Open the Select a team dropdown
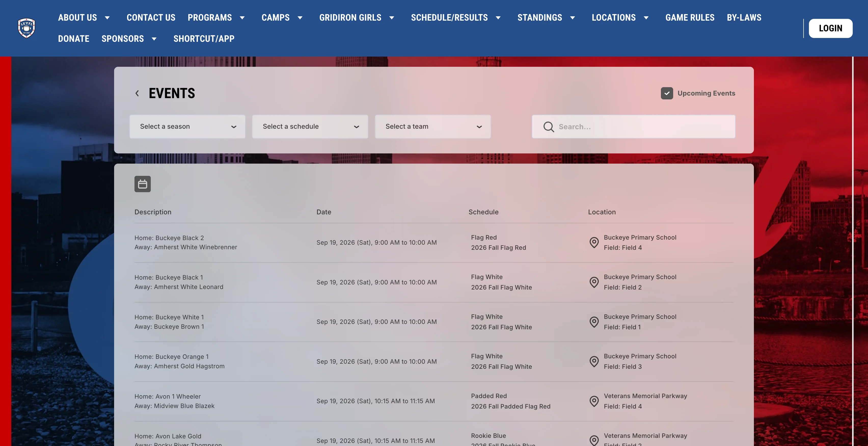Screen dimensions: 868x446 click(433, 126)
